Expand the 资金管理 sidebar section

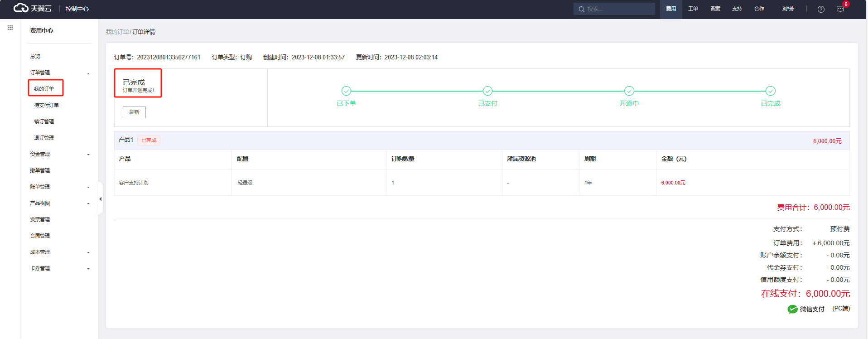pyautogui.click(x=88, y=155)
